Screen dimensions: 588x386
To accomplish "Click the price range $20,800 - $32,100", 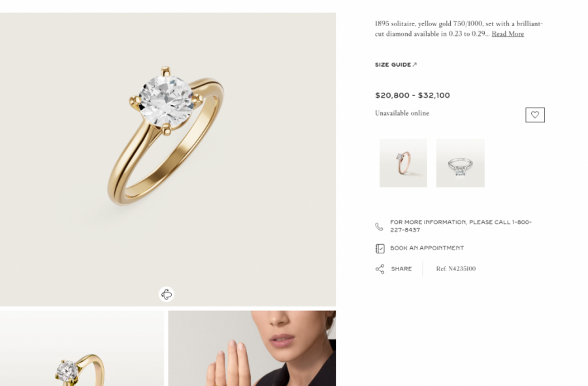I will click(x=412, y=95).
